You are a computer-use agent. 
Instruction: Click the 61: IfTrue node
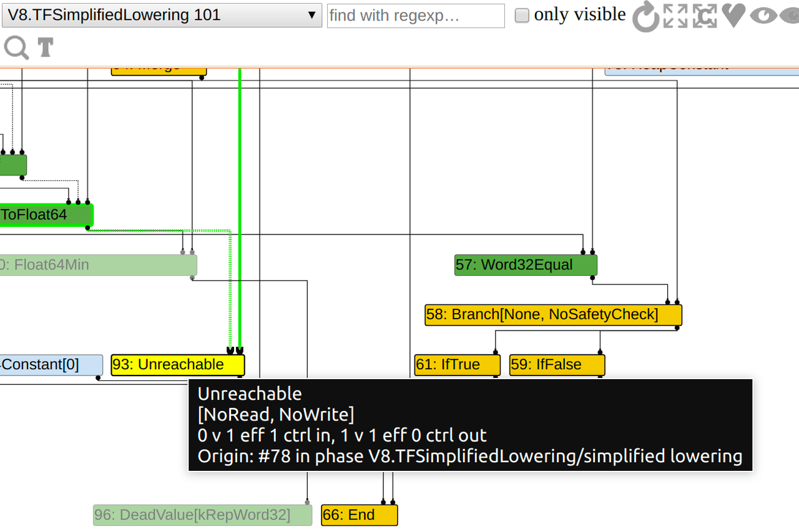point(458,365)
